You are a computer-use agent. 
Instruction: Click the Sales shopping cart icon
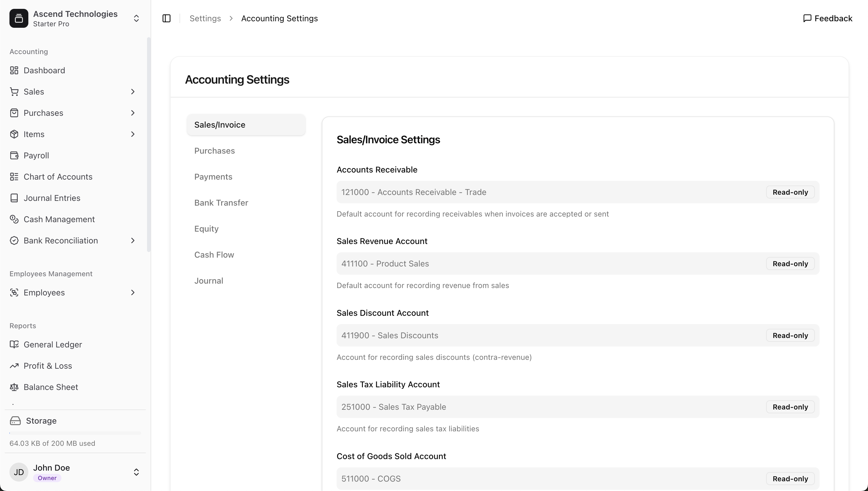pos(14,91)
